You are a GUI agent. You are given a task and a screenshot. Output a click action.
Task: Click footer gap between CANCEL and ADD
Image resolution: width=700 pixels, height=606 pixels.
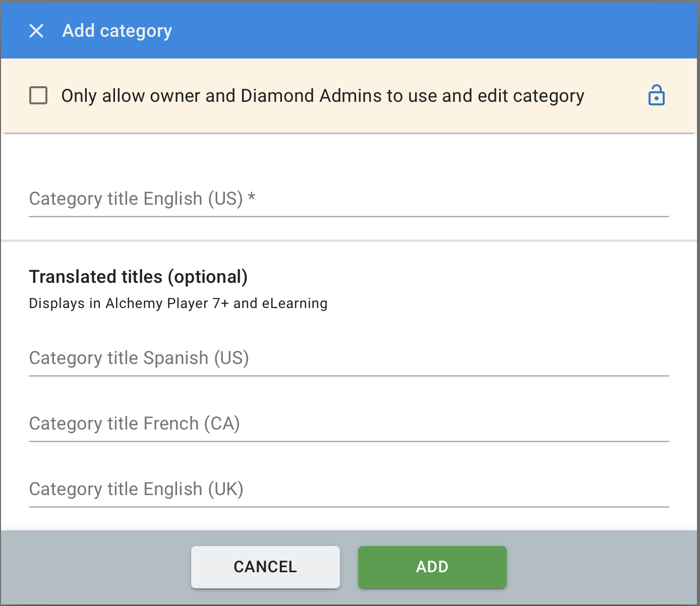[x=349, y=567]
